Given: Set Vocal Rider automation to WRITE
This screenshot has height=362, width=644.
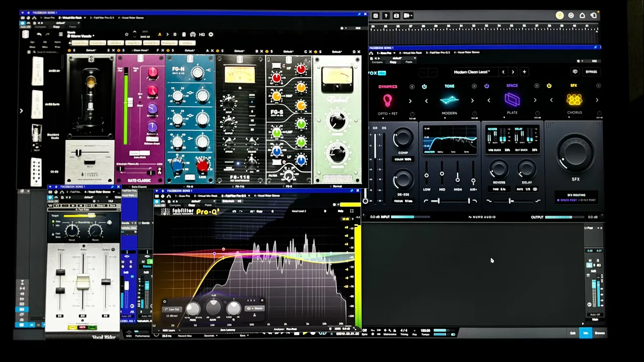Looking at the screenshot, I should 83,327.
